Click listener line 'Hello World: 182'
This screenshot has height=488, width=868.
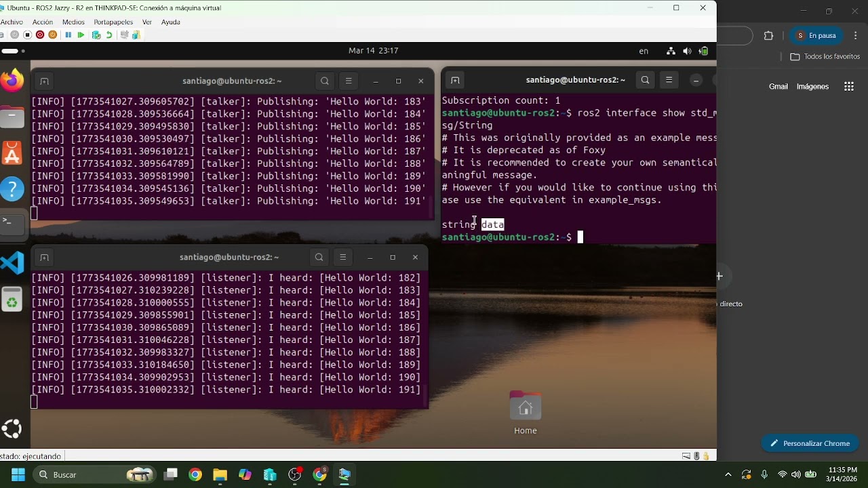tap(226, 278)
